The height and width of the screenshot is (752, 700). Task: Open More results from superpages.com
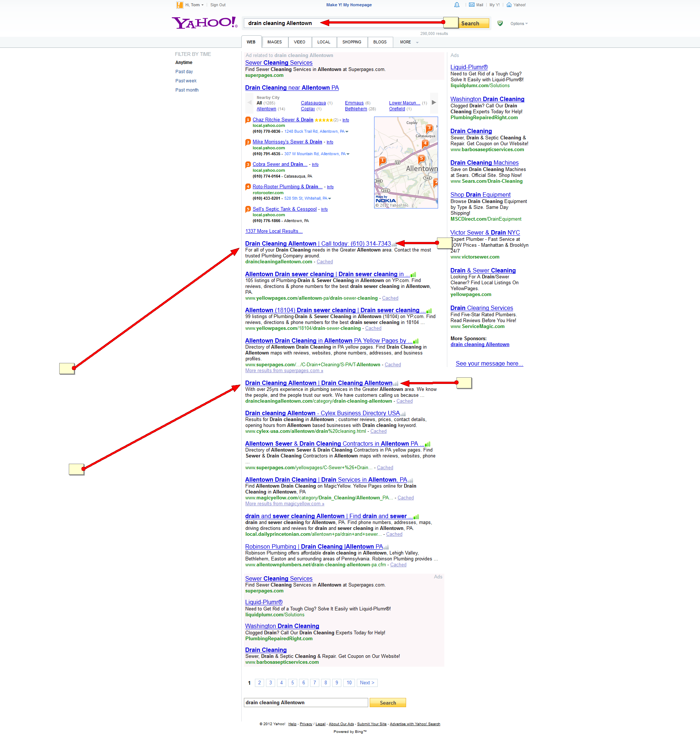click(x=284, y=371)
